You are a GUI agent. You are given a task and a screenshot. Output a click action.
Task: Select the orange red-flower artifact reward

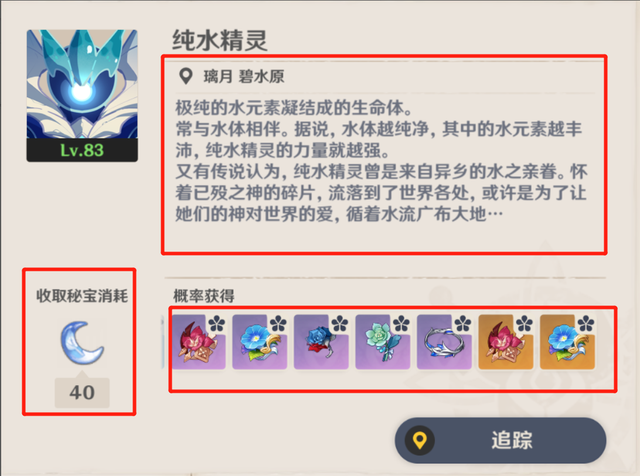pos(506,342)
